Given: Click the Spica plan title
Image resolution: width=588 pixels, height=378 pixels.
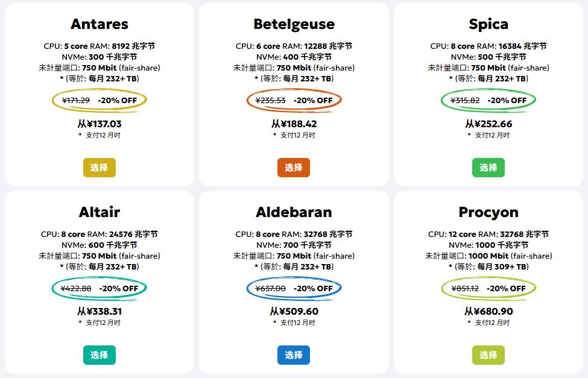Looking at the screenshot, I should 488,24.
